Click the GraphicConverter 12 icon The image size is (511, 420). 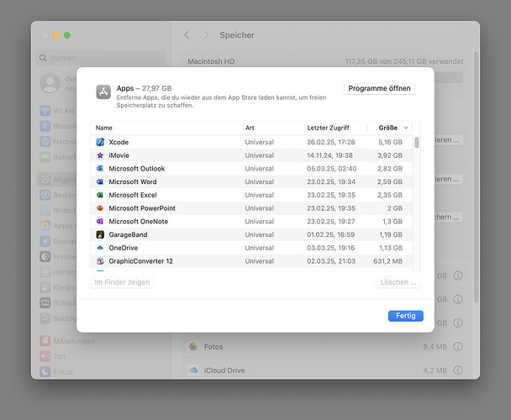[x=100, y=261]
